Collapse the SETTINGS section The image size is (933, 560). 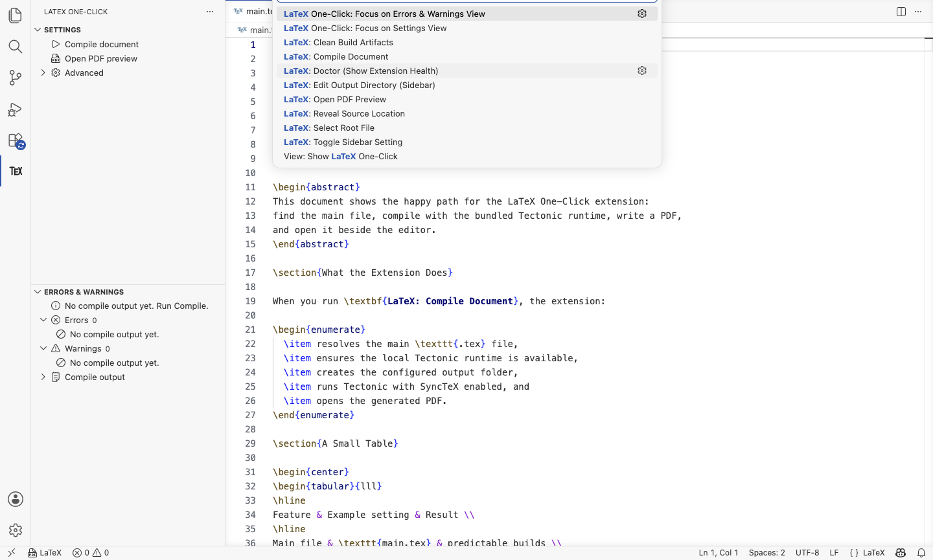38,30
